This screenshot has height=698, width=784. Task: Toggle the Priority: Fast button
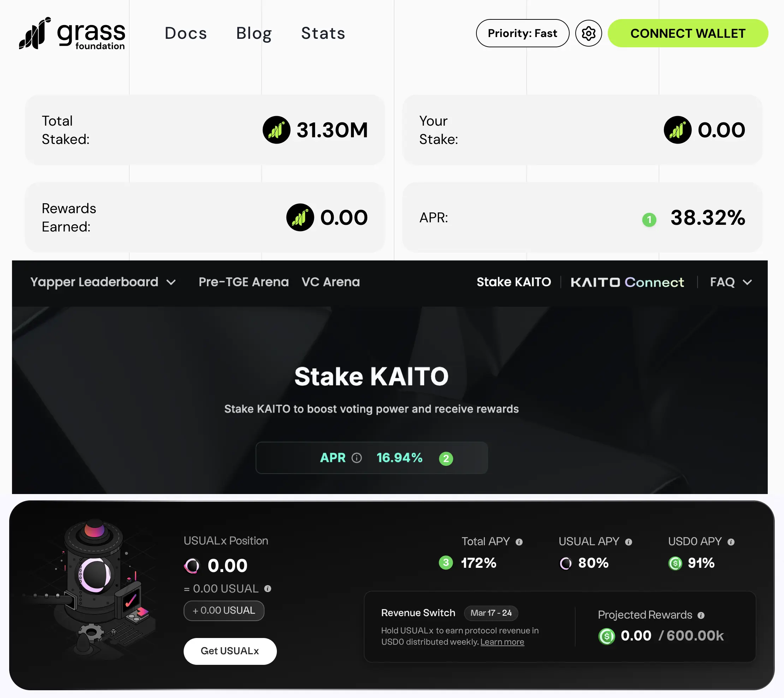tap(522, 34)
